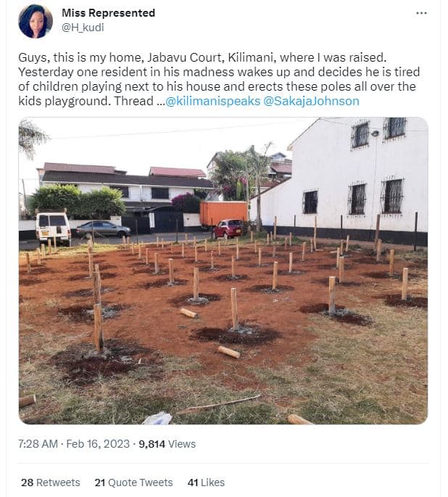Image resolution: width=448 pixels, height=497 pixels.
Task: Click the white van in the photo
Action: click(x=53, y=227)
